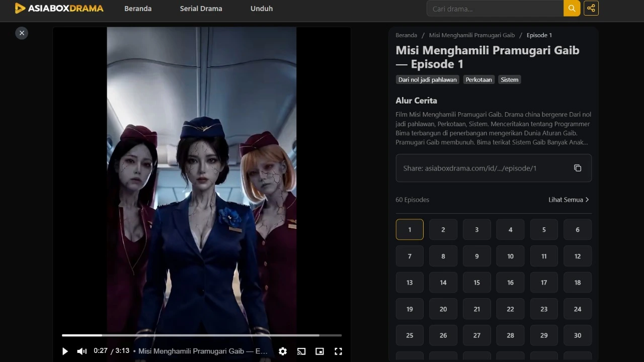Select the Sistem tag
Screen dimensions: 644x362
coord(510,79)
